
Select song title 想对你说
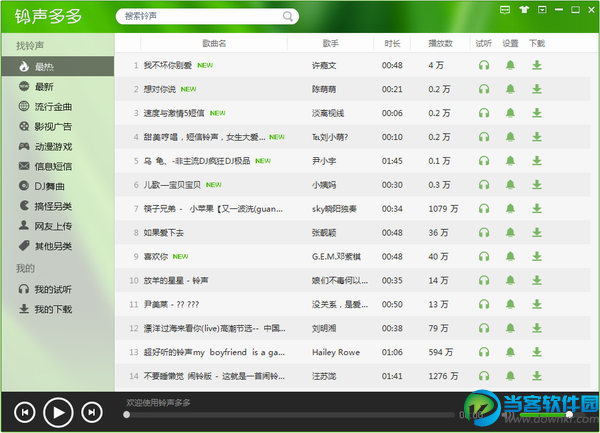(x=160, y=89)
